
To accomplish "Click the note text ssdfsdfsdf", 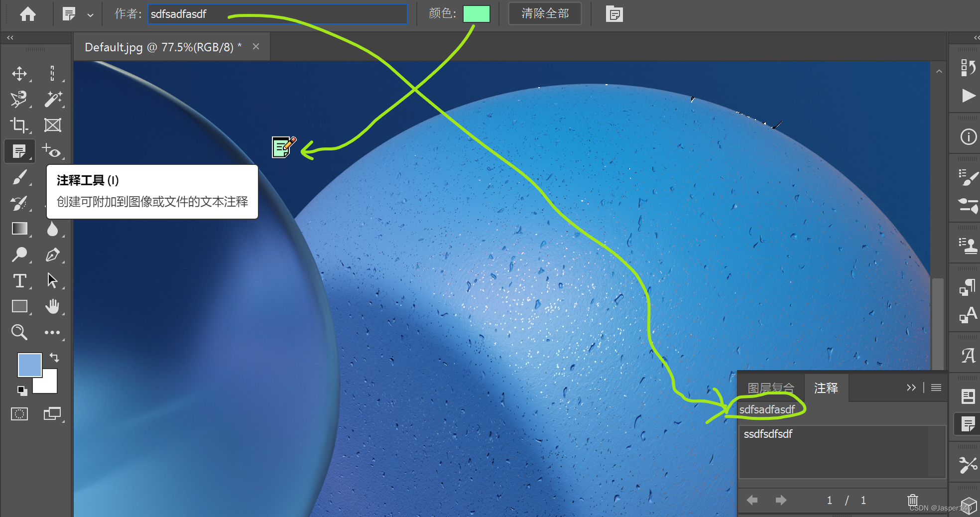I will point(768,434).
